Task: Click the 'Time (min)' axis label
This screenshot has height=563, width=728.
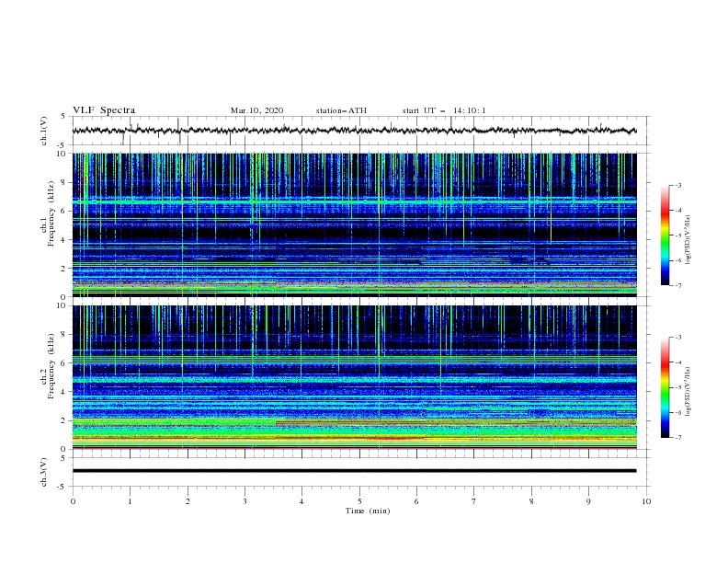Action: (x=368, y=511)
